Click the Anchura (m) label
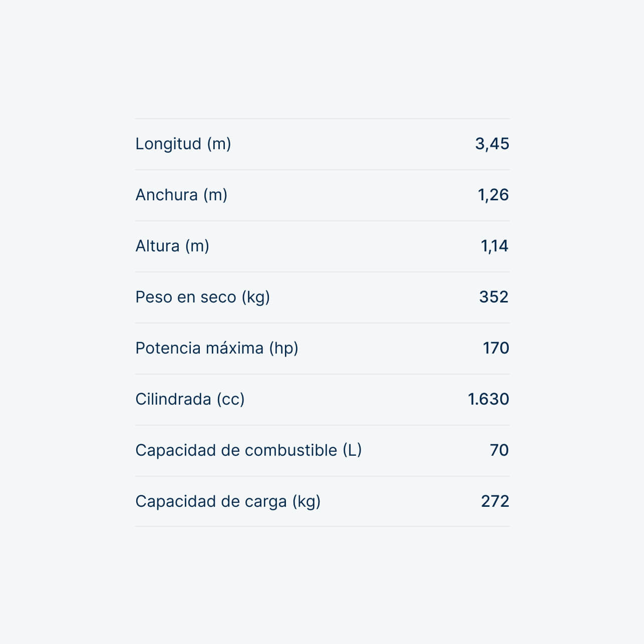 (x=181, y=195)
